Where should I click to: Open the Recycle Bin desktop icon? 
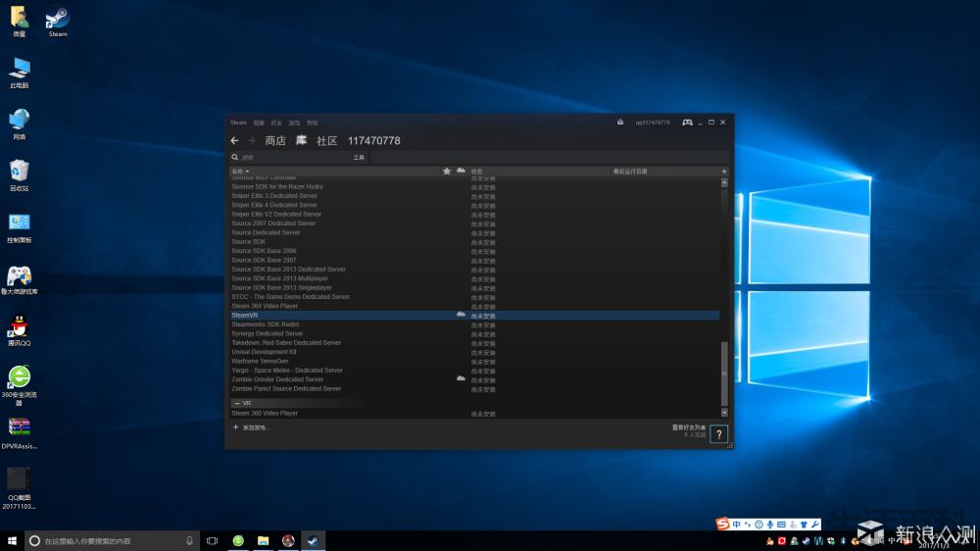coord(20,175)
